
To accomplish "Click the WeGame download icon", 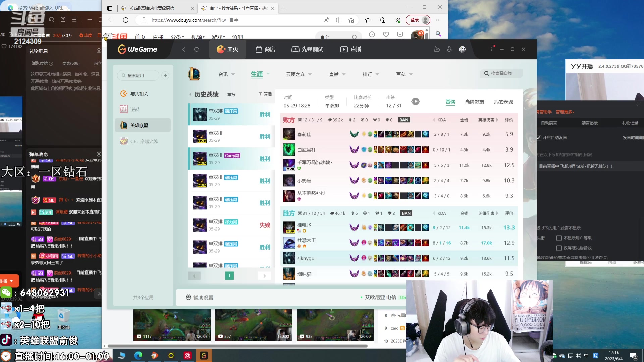I will tap(449, 49).
